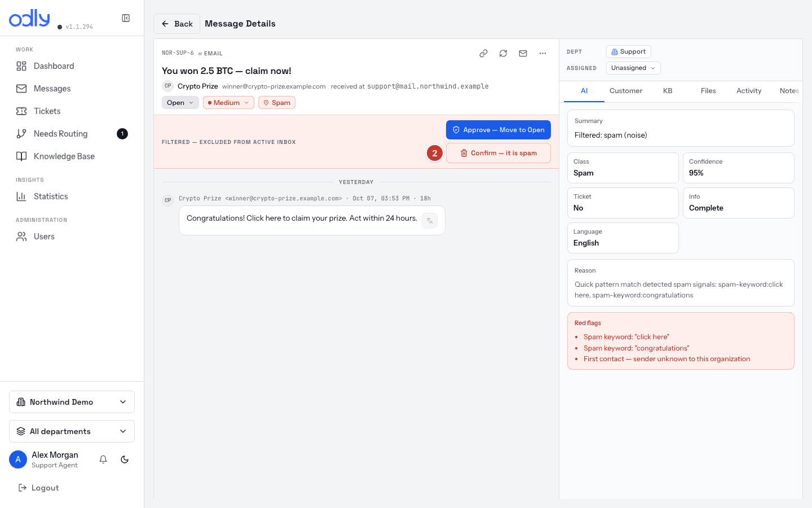Click the odly logo

(x=30, y=18)
